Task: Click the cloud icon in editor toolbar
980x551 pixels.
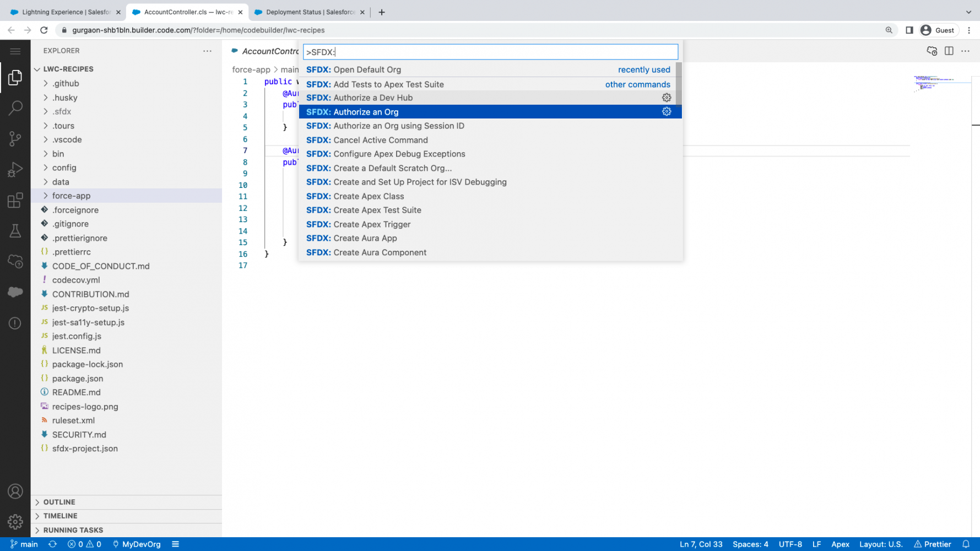Action: click(x=932, y=51)
